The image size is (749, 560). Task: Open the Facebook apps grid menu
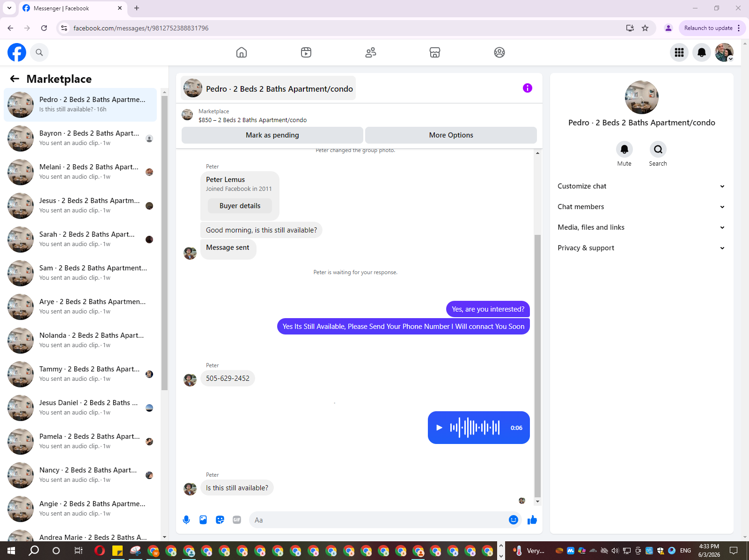679,52
